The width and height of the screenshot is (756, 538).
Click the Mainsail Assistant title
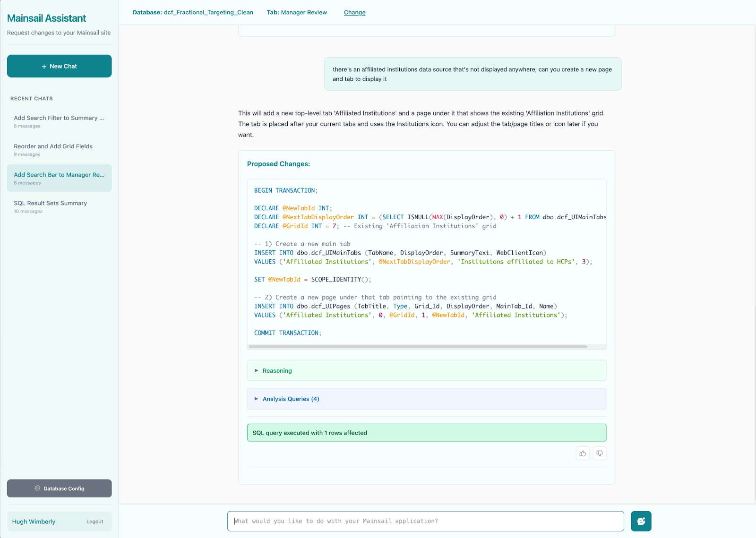coord(46,18)
